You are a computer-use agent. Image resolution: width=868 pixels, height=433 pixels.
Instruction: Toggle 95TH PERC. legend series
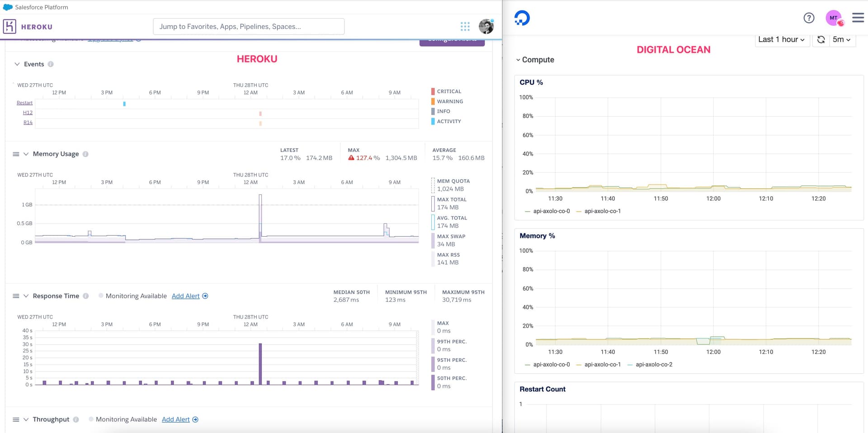tap(449, 364)
